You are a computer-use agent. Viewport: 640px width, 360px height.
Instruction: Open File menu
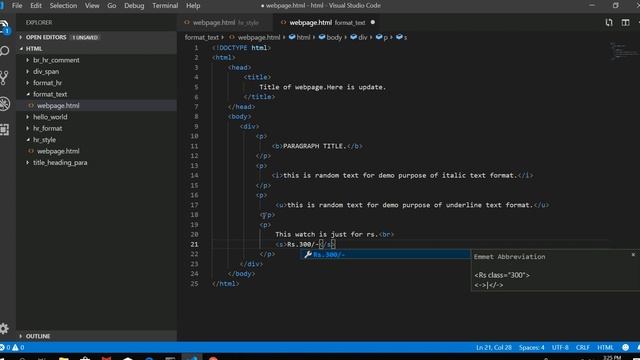pyautogui.click(x=17, y=6)
